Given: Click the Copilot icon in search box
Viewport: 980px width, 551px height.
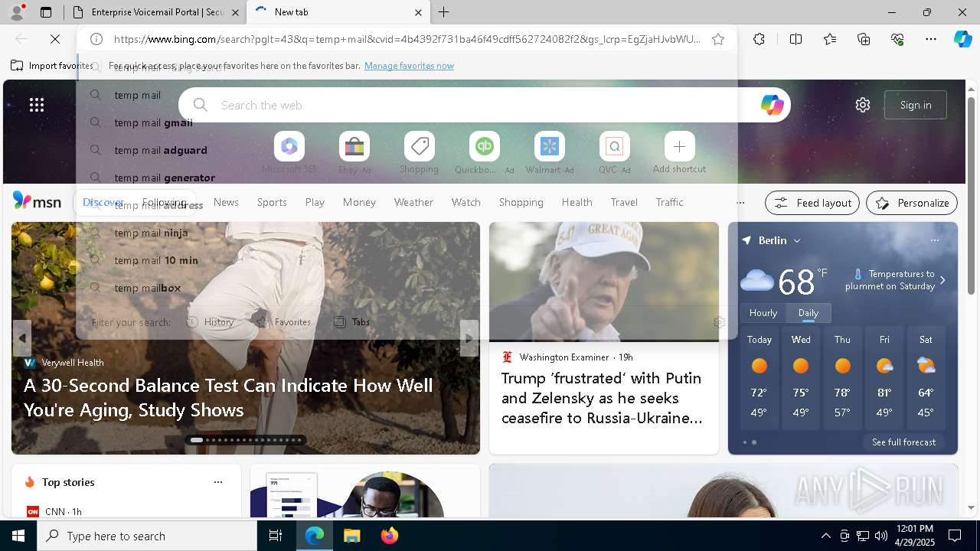Looking at the screenshot, I should click(772, 105).
